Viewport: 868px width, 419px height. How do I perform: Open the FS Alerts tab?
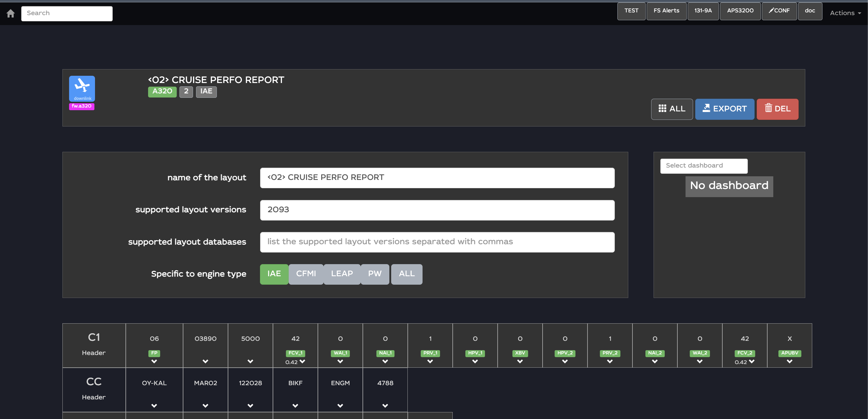pos(666,11)
